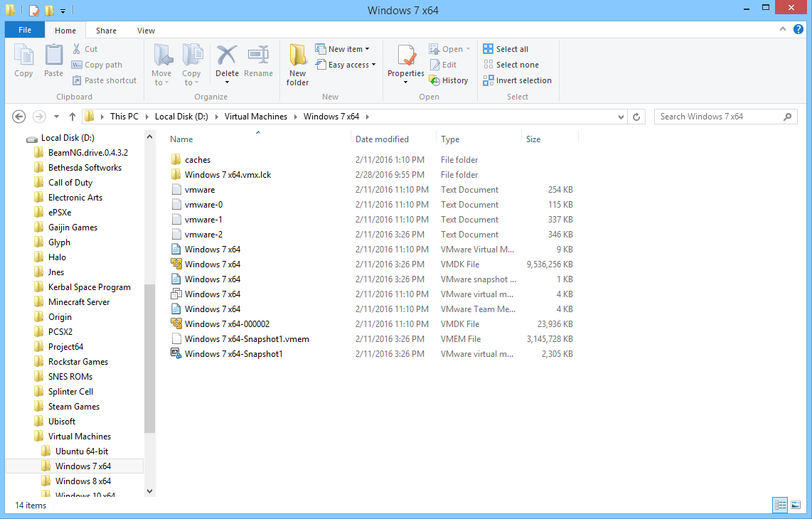
Task: Select the VMware Team Member file
Action: coord(371,309)
